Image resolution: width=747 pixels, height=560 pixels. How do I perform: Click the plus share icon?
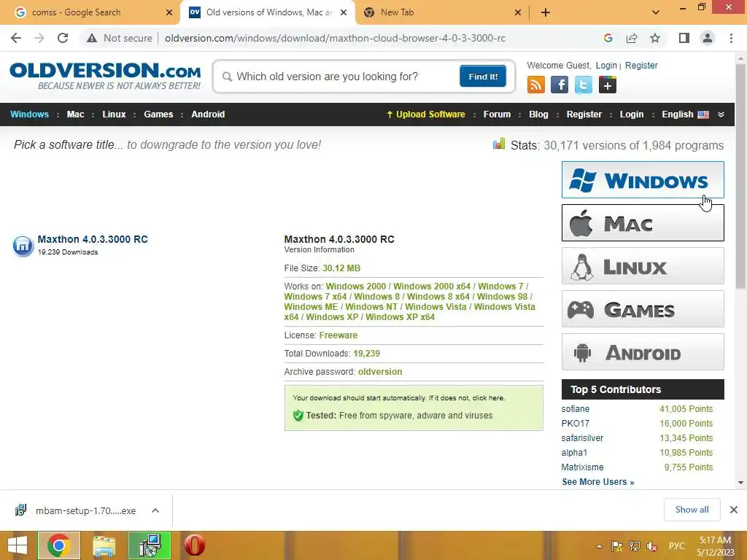(x=608, y=85)
